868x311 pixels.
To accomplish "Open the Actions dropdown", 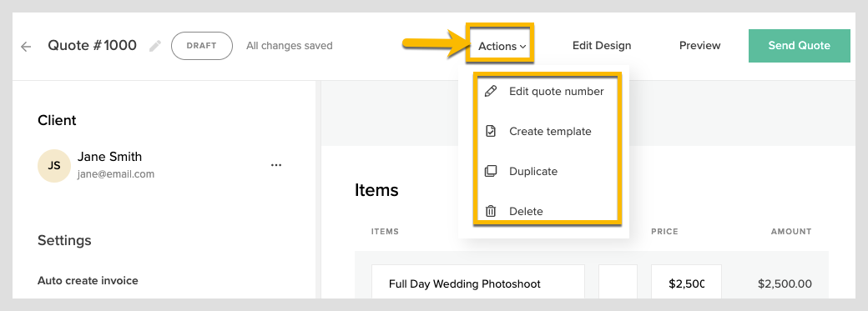I will tap(502, 47).
